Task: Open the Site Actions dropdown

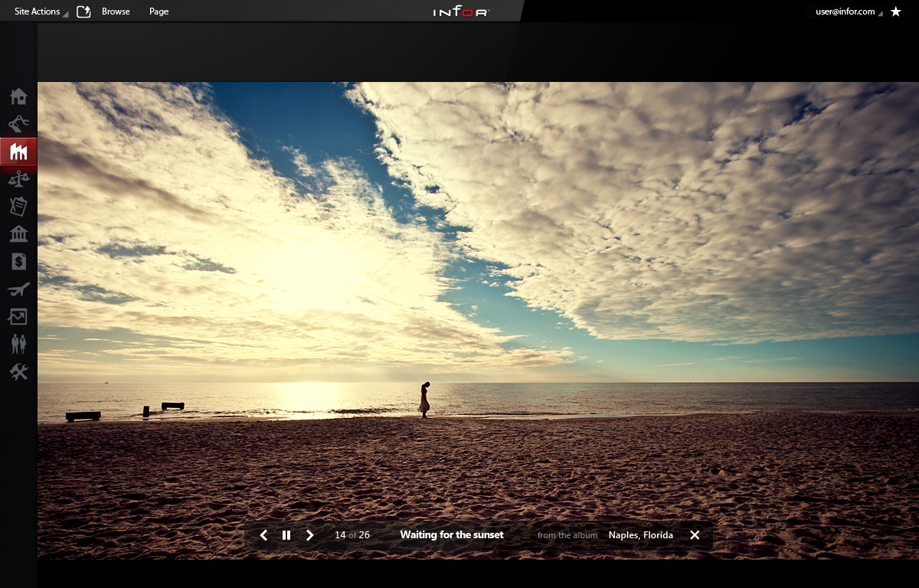Action: (x=41, y=11)
